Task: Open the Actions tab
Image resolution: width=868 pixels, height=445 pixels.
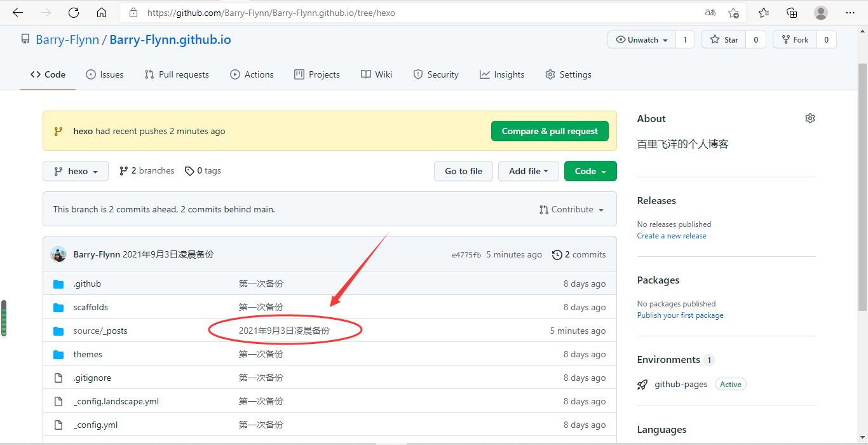Action: tap(252, 74)
